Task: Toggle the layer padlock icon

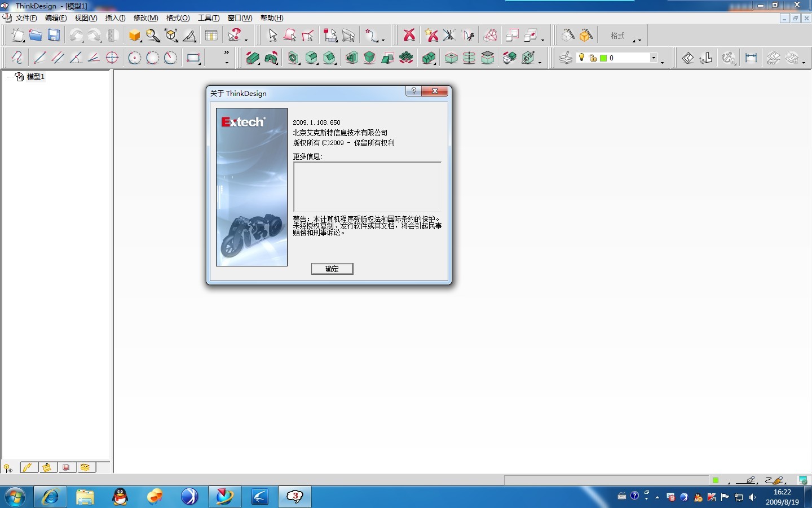Action: [x=593, y=58]
